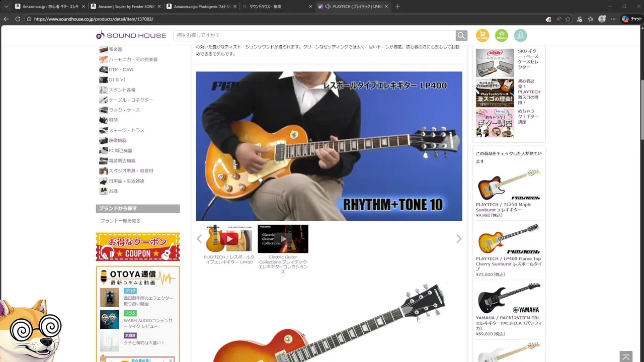Click the 照明 category icon
The image size is (644, 362).
(x=103, y=120)
